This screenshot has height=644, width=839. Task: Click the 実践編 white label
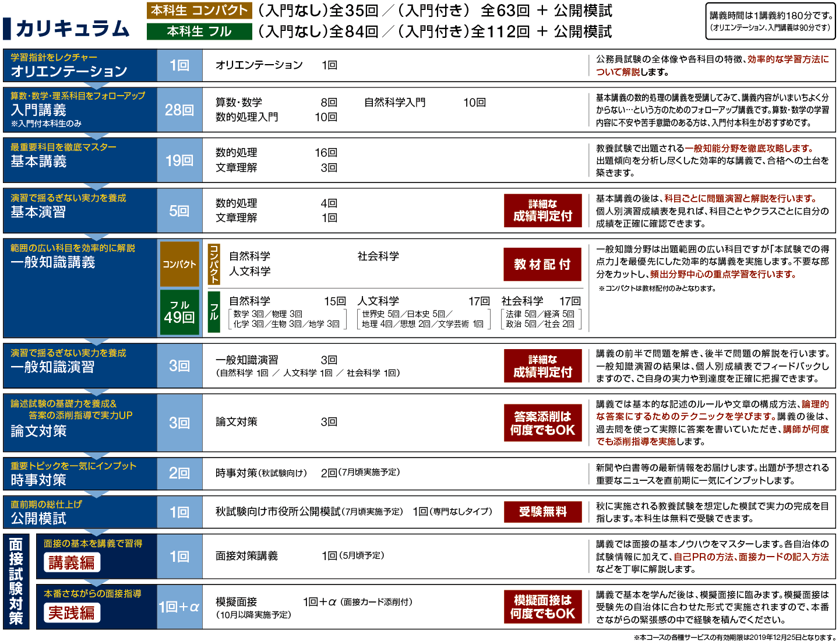click(x=72, y=613)
